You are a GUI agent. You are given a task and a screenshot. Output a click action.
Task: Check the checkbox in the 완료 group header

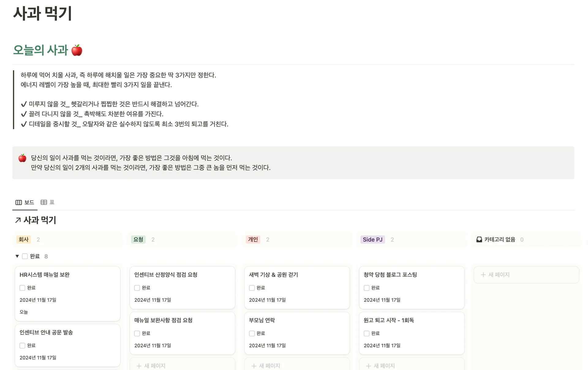click(x=25, y=256)
